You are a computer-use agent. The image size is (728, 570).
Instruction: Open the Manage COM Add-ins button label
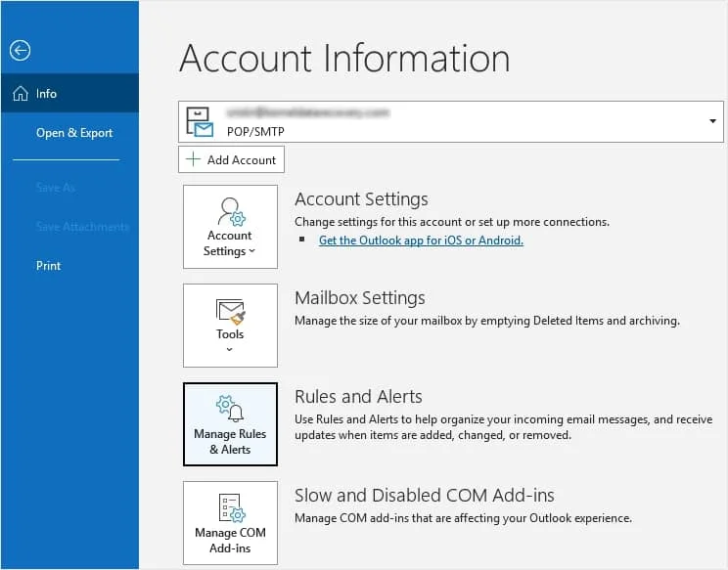230,541
